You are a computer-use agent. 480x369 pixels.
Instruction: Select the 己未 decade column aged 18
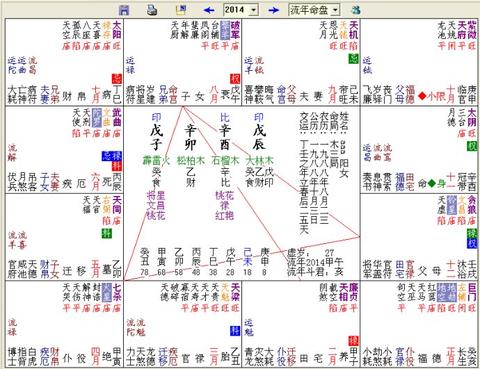coord(247,262)
